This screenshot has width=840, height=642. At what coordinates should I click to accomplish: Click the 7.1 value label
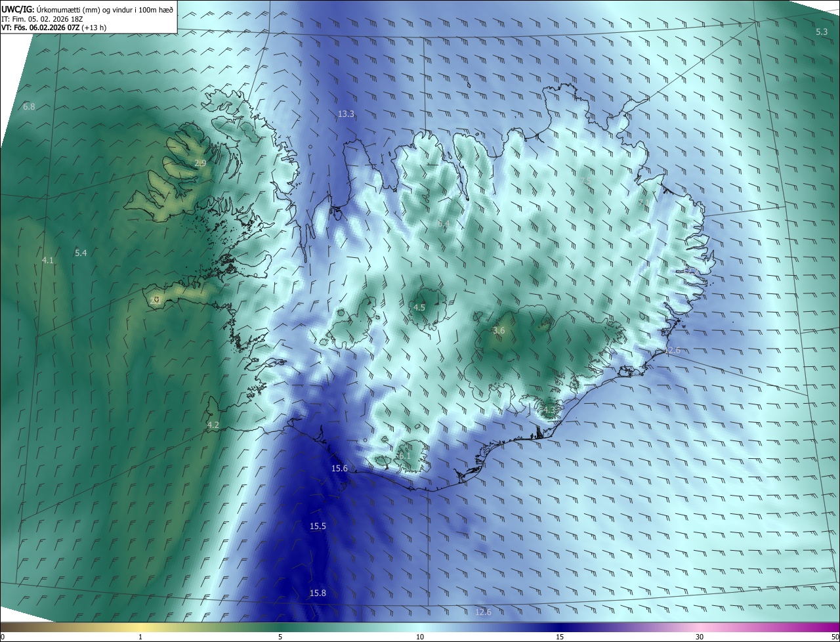point(643,202)
